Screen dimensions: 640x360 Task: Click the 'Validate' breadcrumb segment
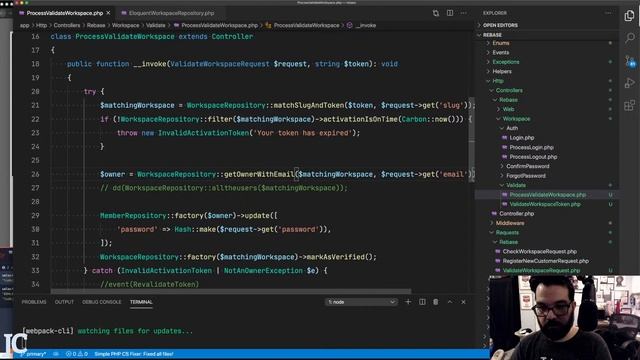(x=156, y=25)
